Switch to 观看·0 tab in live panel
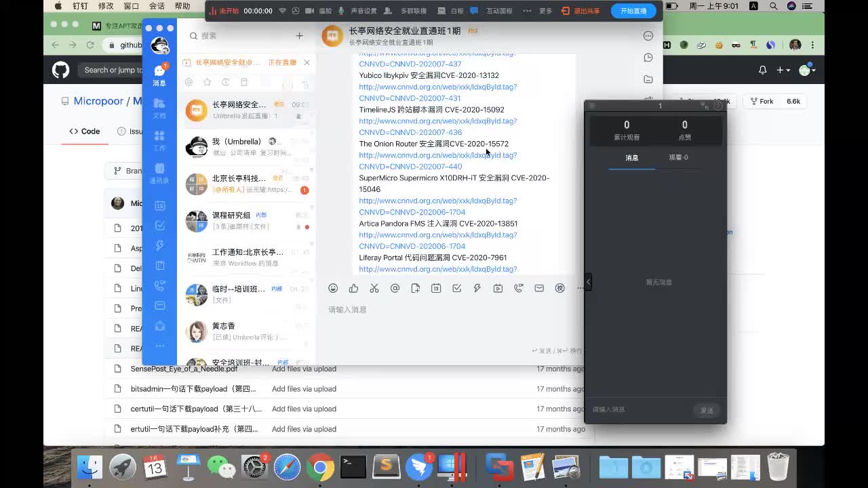The height and width of the screenshot is (488, 868). click(678, 157)
